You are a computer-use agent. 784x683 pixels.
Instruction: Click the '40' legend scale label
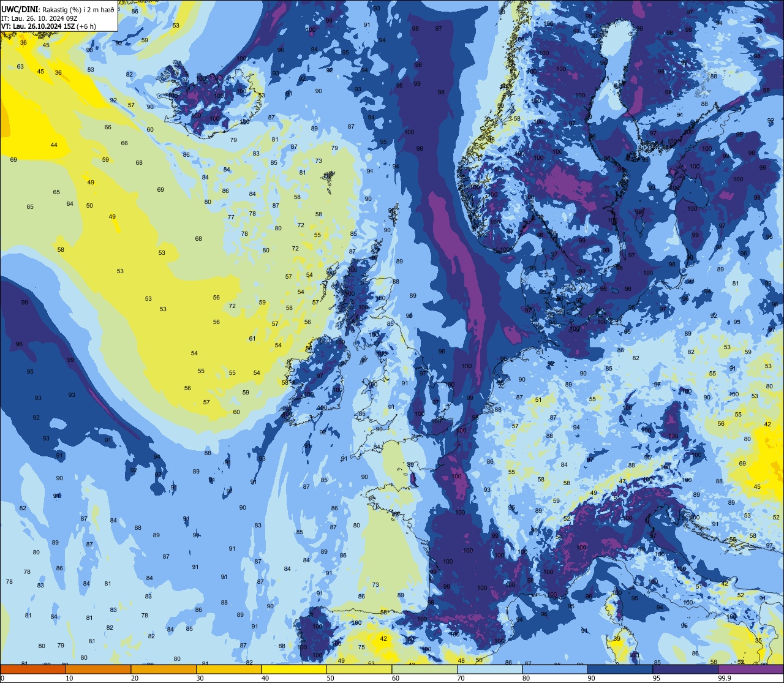tap(265, 678)
